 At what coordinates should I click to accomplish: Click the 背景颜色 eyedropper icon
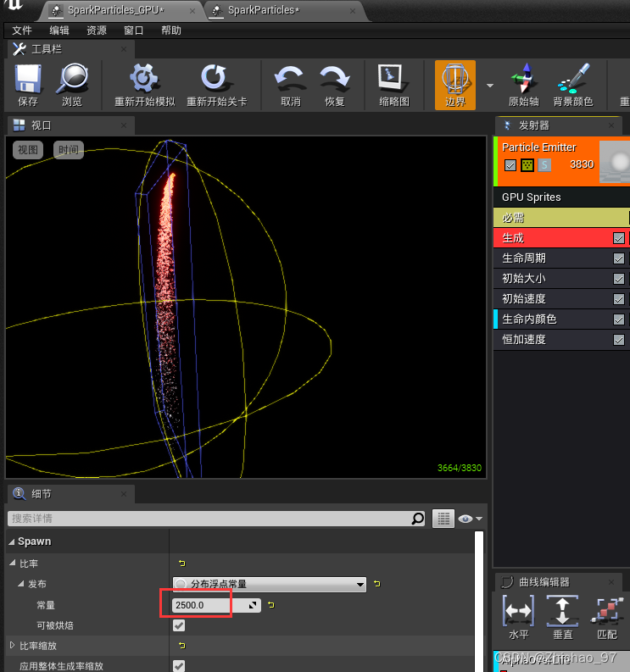click(574, 79)
